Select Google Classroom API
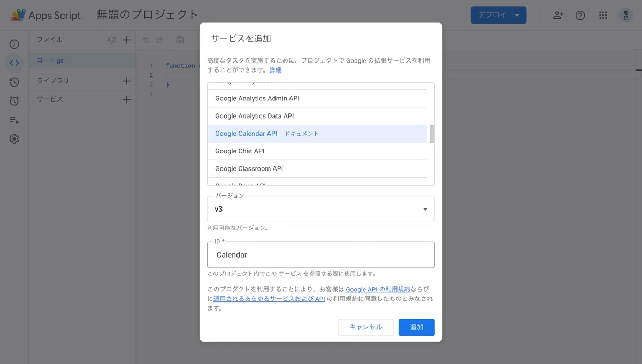 (317, 169)
